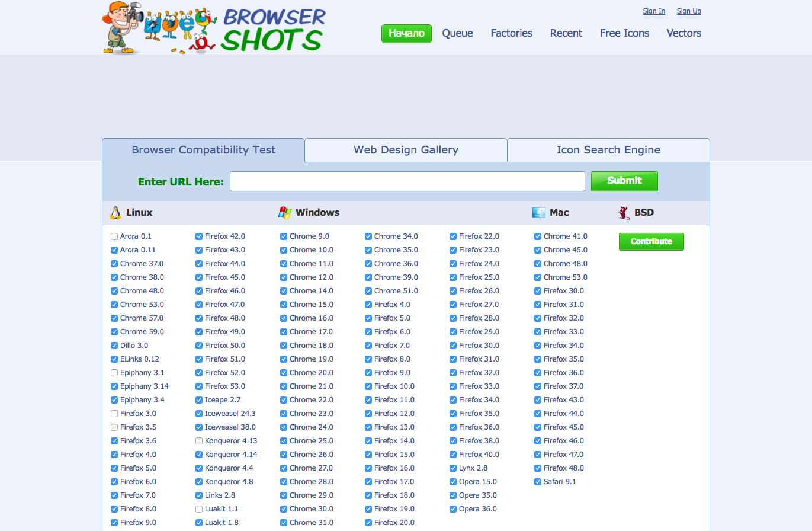The image size is (812, 531).
Task: Click the BSD daemon icon
Action: [x=624, y=213]
